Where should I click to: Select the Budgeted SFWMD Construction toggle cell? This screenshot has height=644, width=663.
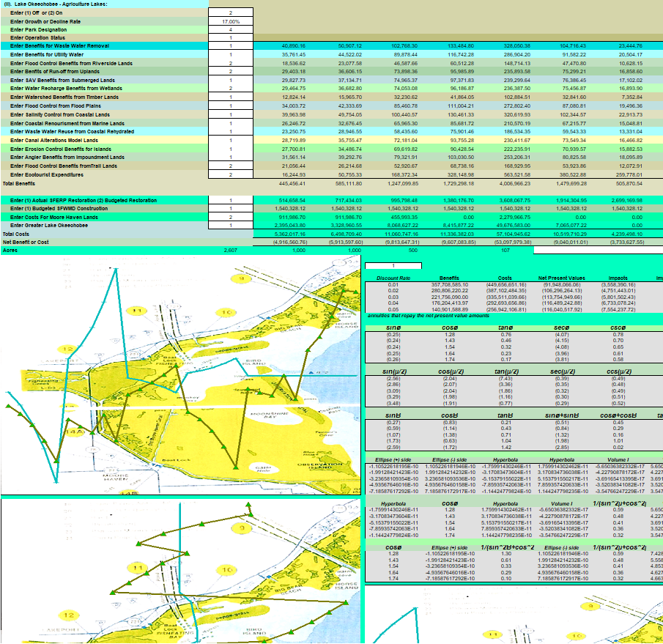(230, 209)
